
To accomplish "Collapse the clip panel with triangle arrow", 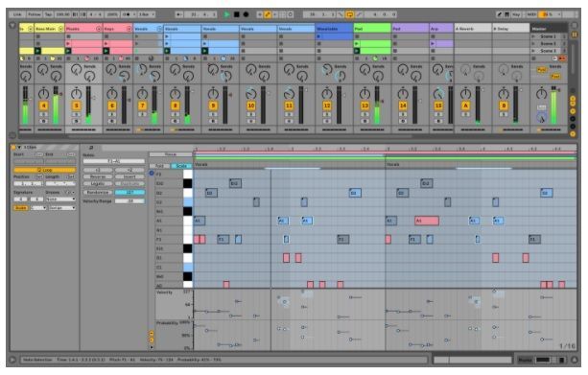I will (19, 148).
